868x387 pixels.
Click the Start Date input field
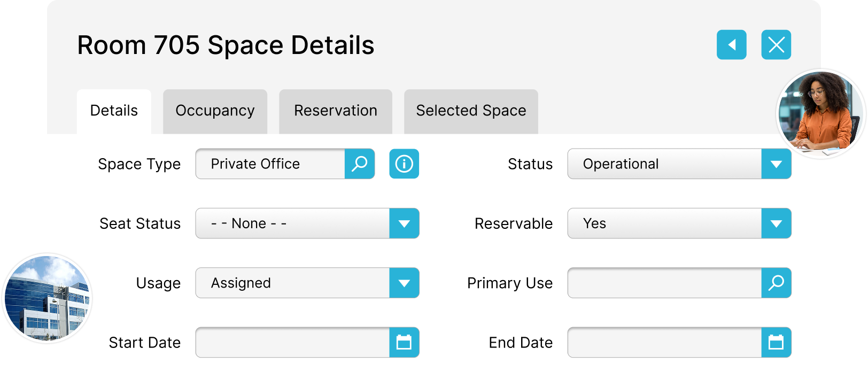292,342
